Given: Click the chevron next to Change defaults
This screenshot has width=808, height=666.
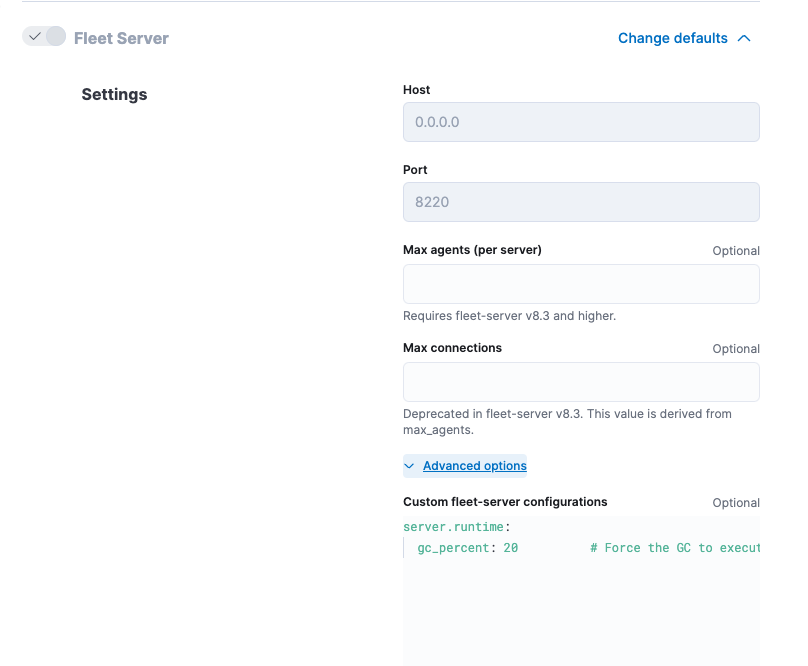Looking at the screenshot, I should coord(745,38).
